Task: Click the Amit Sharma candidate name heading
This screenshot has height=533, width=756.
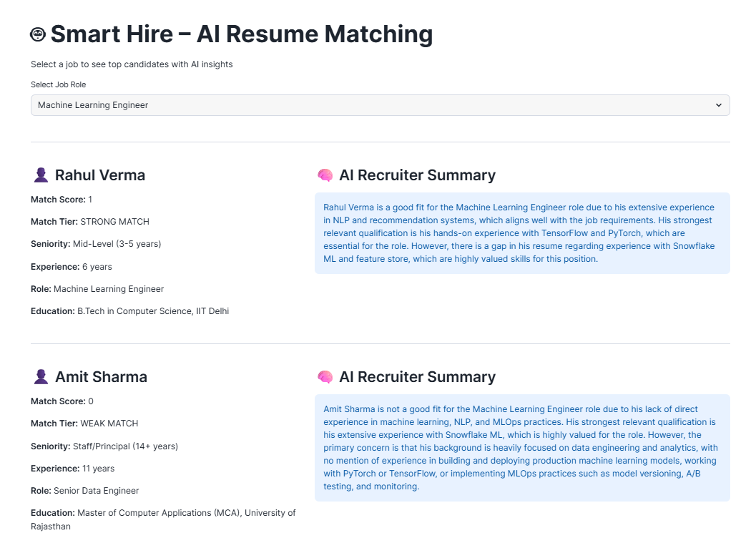Action: (101, 377)
